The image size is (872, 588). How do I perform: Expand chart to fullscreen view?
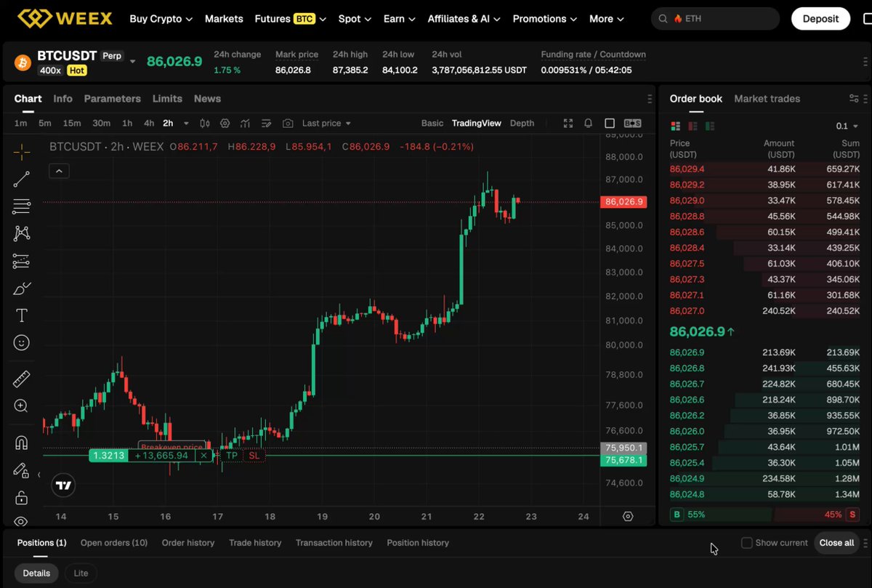[568, 124]
